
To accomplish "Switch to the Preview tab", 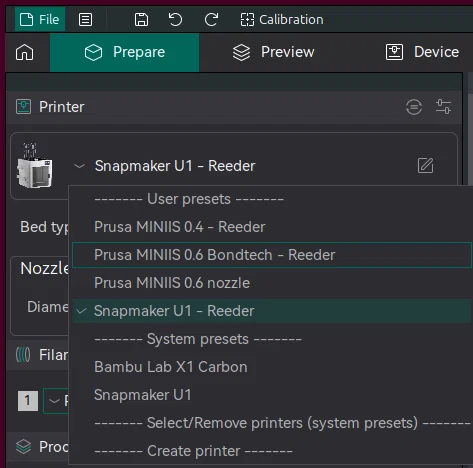I will [x=273, y=52].
